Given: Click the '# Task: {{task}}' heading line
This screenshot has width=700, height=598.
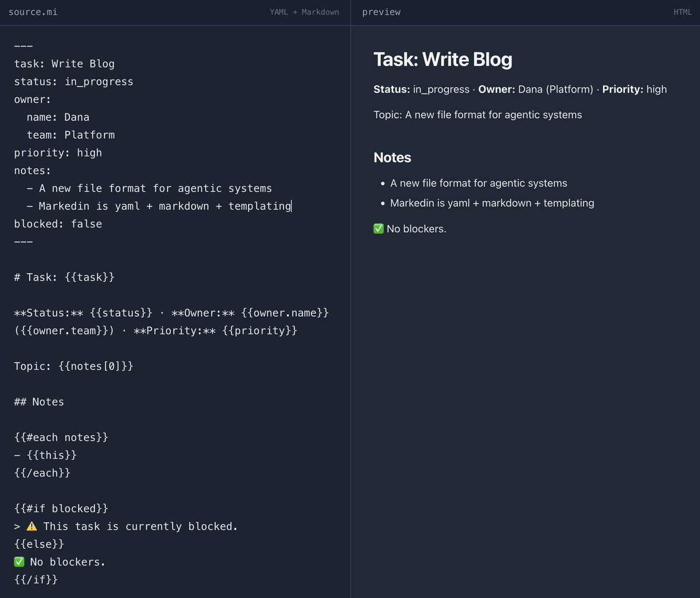Looking at the screenshot, I should click(x=64, y=277).
